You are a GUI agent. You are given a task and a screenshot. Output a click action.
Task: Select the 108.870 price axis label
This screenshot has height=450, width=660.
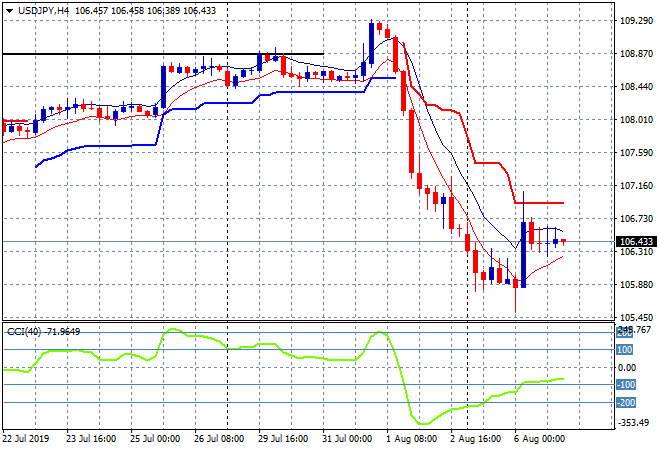coord(636,54)
